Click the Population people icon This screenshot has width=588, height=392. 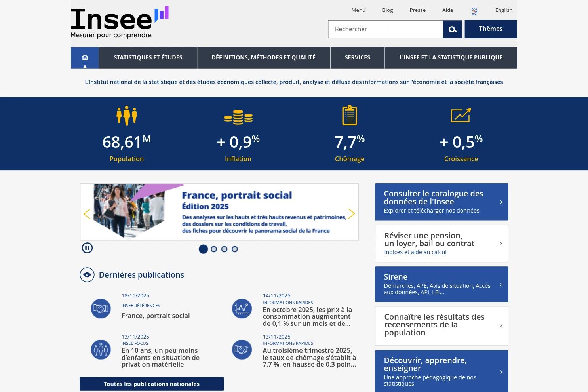tap(127, 116)
